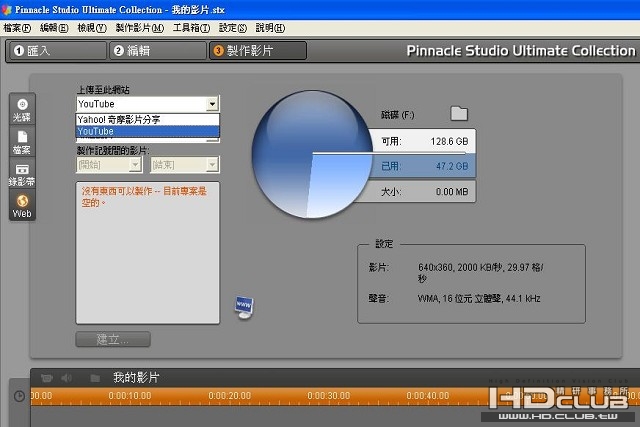This screenshot has width=640, height=427.
Task: Open the 檔案(F) menu
Action: coord(17,28)
